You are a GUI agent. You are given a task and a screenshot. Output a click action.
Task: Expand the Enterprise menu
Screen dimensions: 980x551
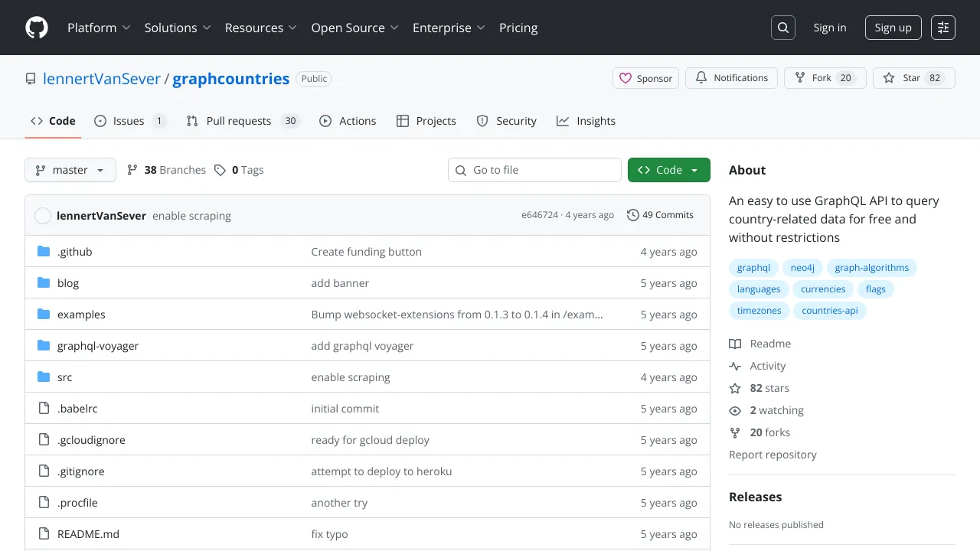tap(449, 28)
